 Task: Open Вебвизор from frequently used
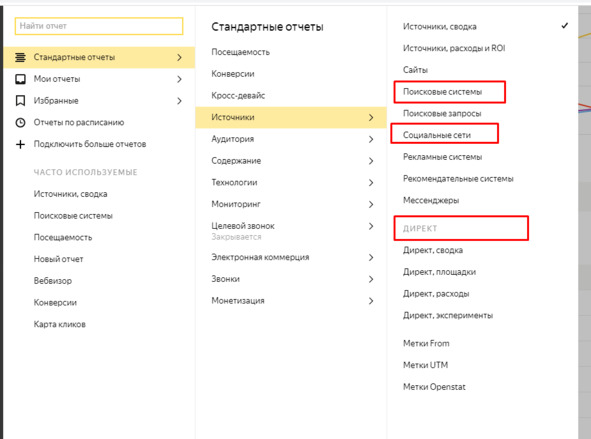[x=53, y=281]
